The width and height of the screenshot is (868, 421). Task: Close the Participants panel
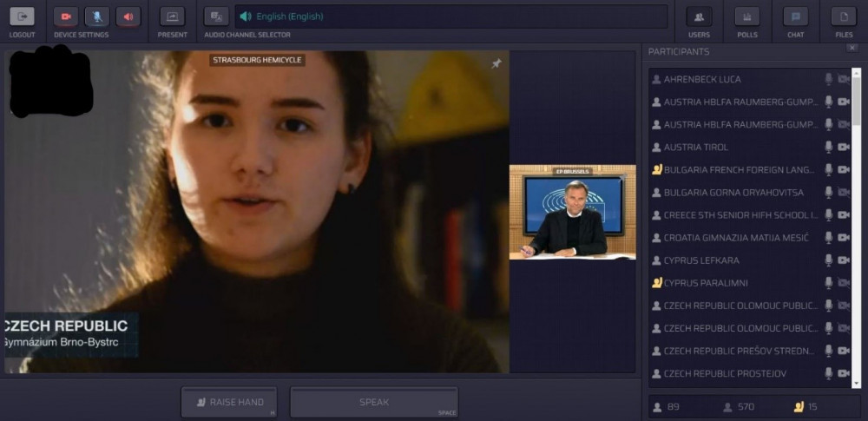pyautogui.click(x=852, y=48)
